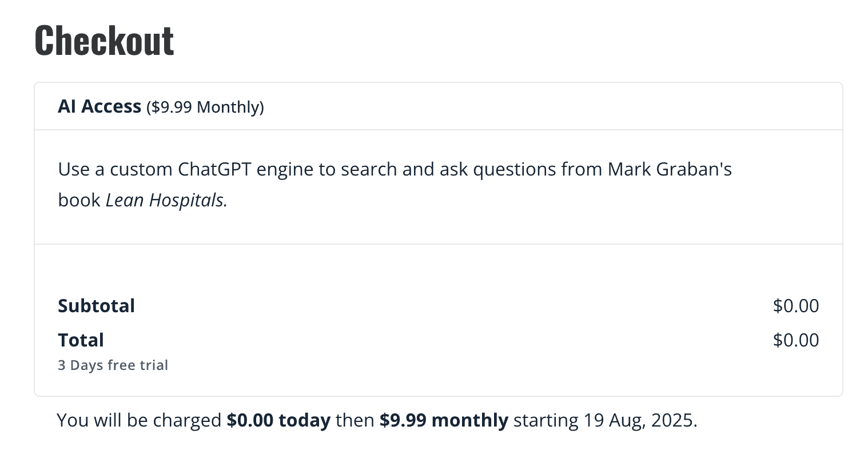
Task: Click the Total $0.00 amount
Action: tap(795, 340)
